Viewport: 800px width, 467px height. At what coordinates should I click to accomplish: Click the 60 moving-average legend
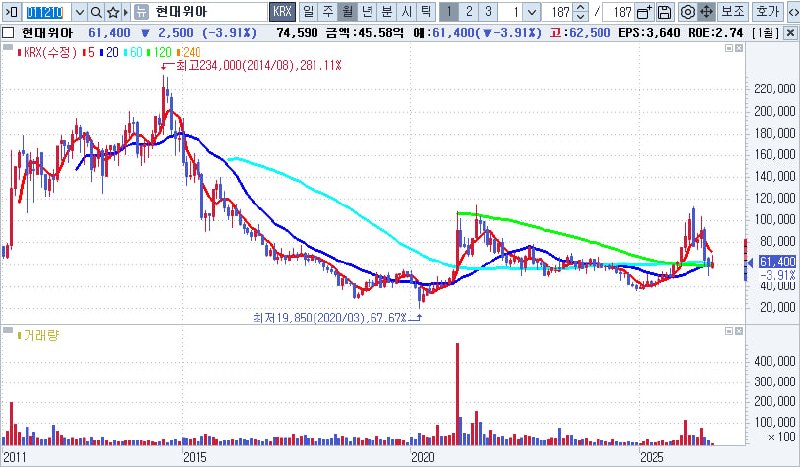click(134, 53)
